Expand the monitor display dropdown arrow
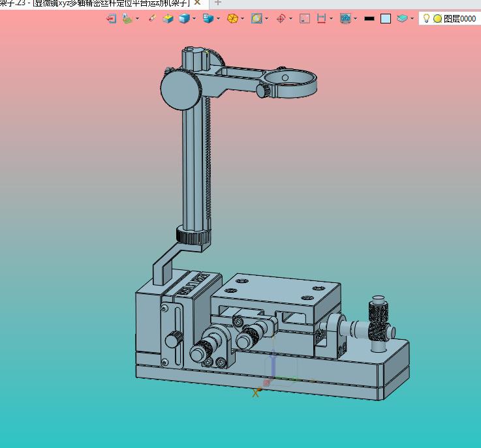481x448 pixels. pyautogui.click(x=355, y=19)
